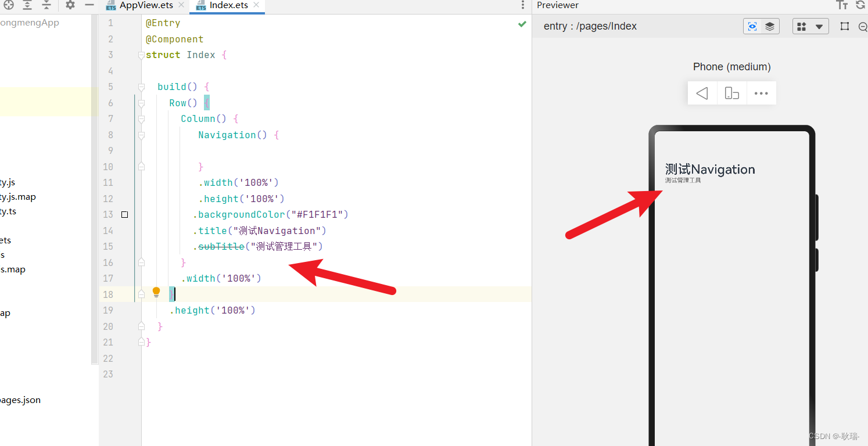Screen dimensions: 868x446
Task: Open the three-dot more options above phone
Action: (x=761, y=93)
